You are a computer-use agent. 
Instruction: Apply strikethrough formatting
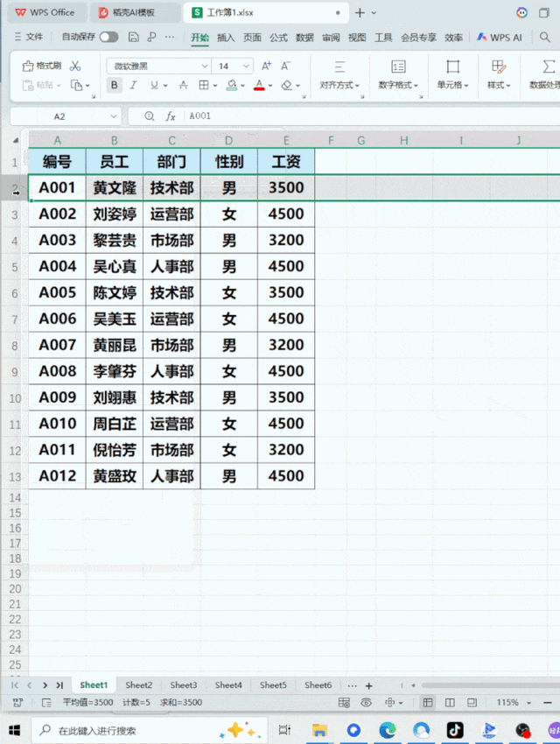(184, 86)
